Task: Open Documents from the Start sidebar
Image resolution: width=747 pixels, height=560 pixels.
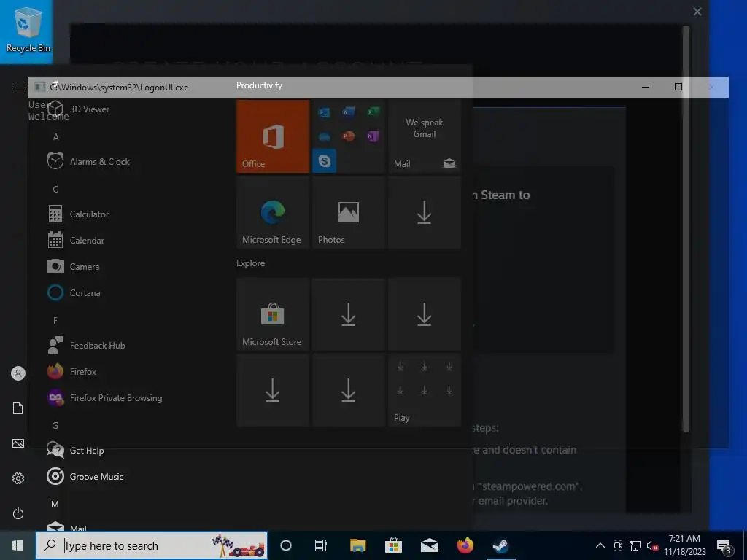Action: (18, 408)
